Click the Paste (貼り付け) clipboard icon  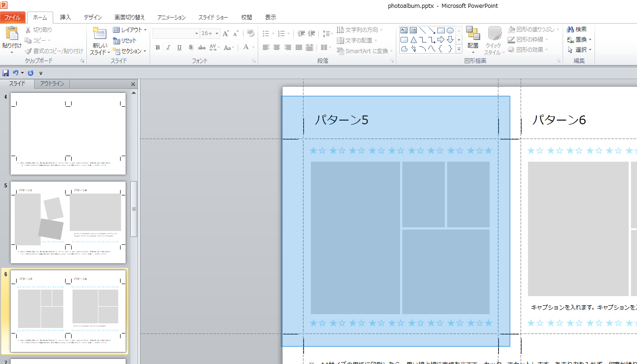point(12,34)
